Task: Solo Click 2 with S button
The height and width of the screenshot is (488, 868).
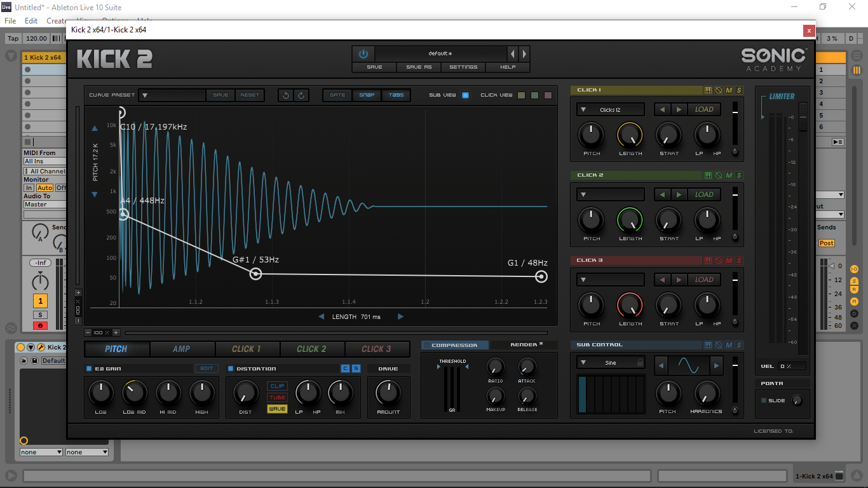Action: [x=739, y=175]
